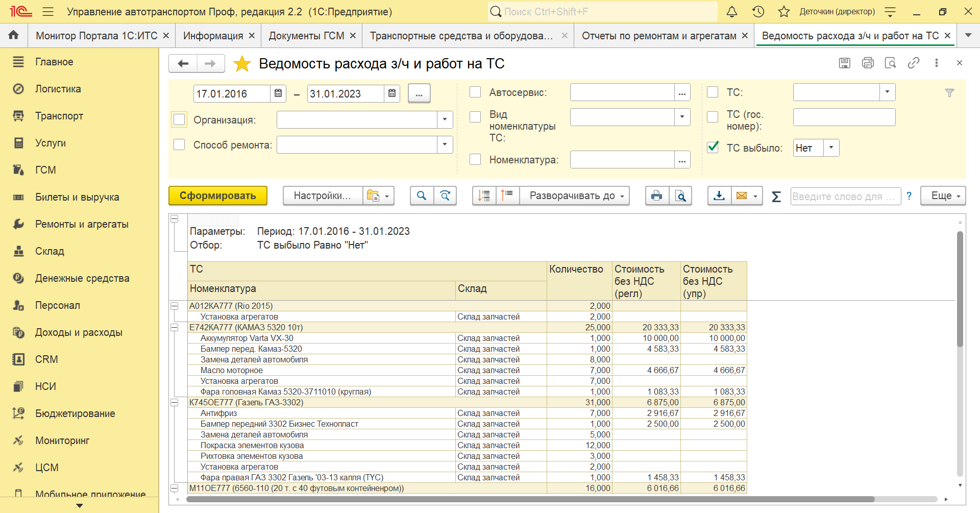Open Ремонты и агрегаты section
The height and width of the screenshot is (513, 980).
[82, 224]
